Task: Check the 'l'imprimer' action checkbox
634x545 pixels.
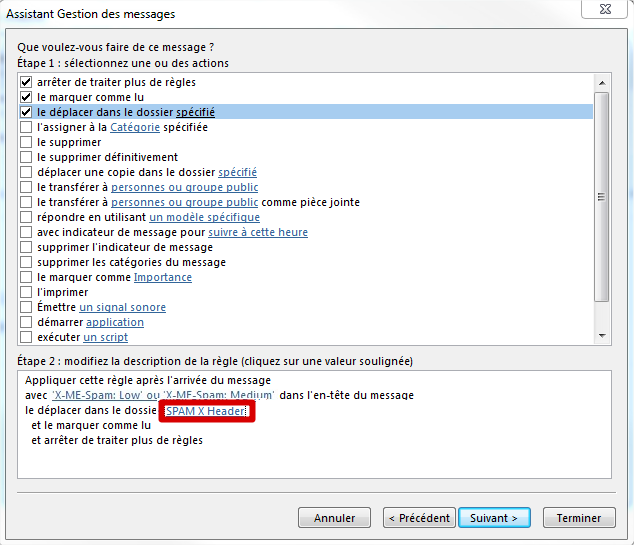Action: [26, 292]
